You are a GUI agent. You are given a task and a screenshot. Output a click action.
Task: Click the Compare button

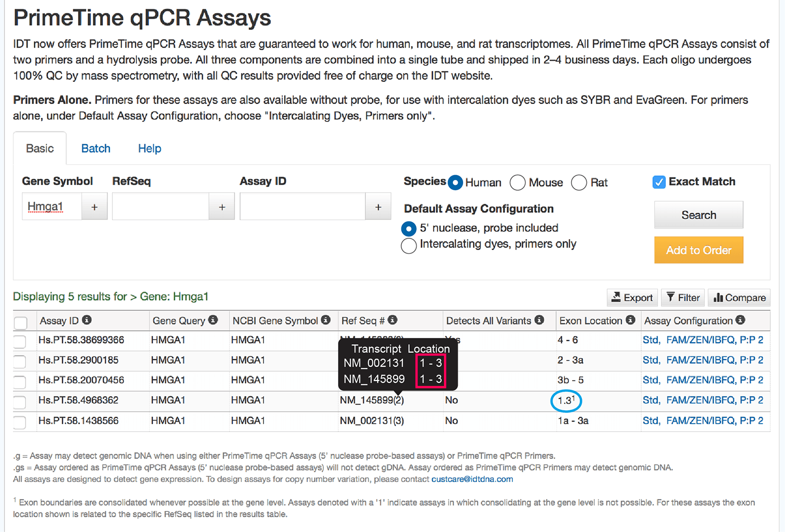739,298
